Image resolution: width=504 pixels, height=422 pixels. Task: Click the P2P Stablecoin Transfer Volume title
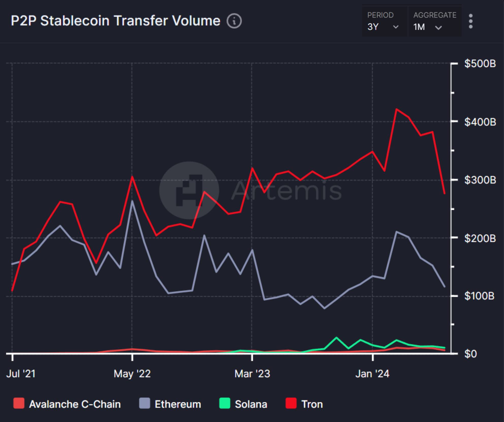click(x=116, y=21)
